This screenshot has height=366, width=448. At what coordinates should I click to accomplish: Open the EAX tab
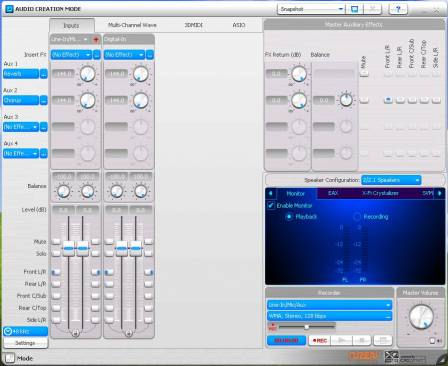(x=333, y=193)
